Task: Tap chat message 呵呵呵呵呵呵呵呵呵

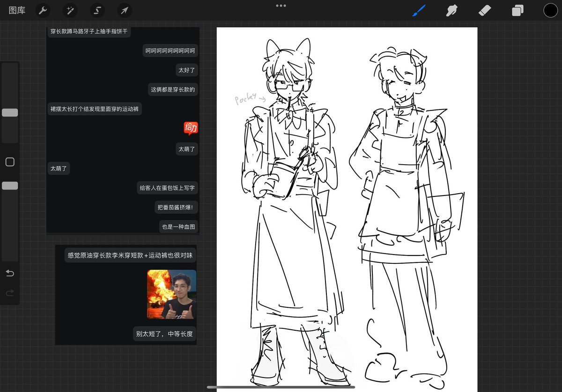Action: [x=170, y=51]
